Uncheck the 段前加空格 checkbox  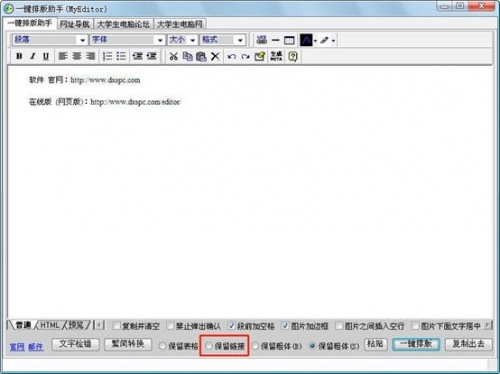pyautogui.click(x=232, y=326)
